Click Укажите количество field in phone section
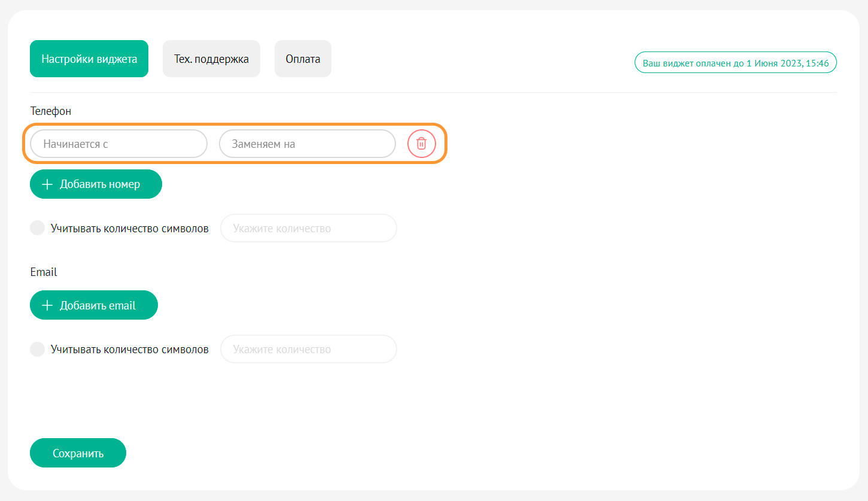Viewport: 868px width, 501px height. point(308,228)
